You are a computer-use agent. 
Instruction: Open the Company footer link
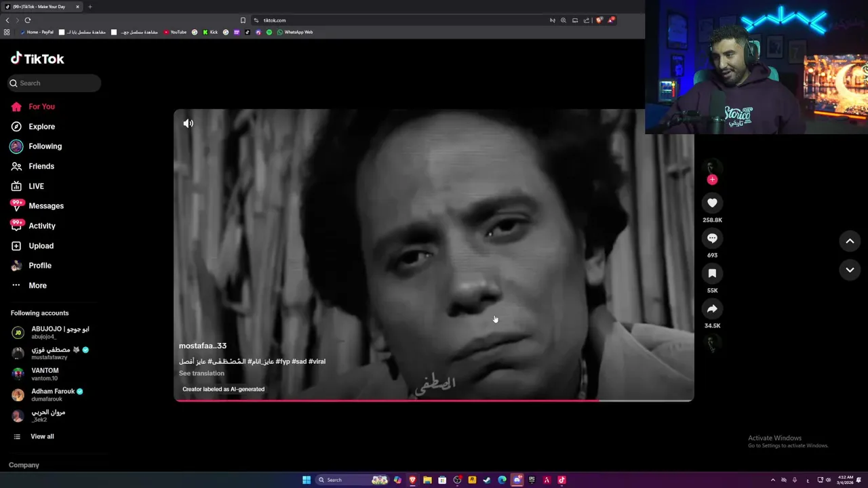pyautogui.click(x=24, y=465)
